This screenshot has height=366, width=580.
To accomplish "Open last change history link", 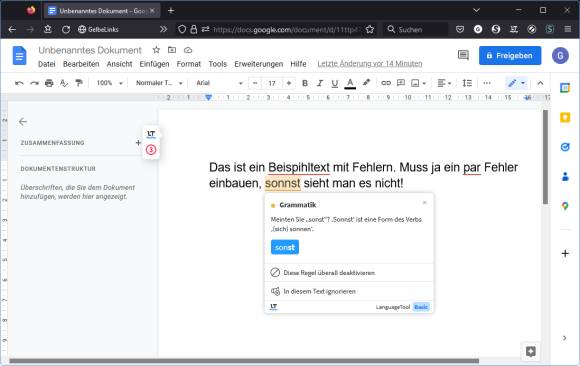I will [370, 64].
